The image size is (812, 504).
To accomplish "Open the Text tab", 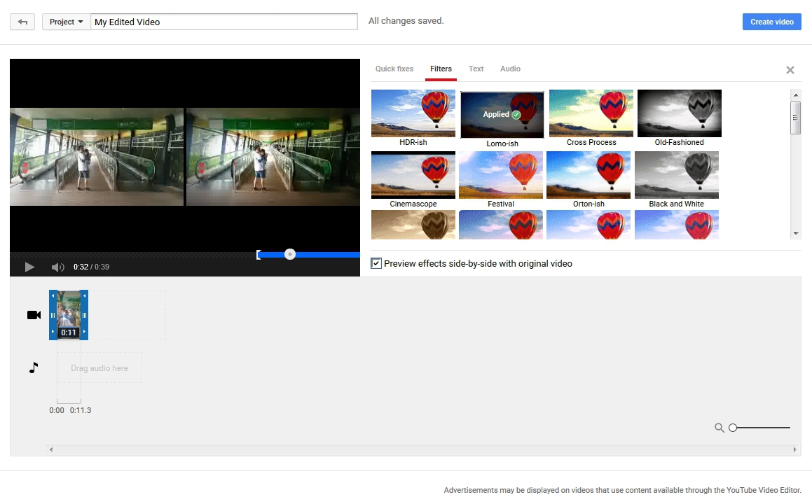I will pos(476,69).
